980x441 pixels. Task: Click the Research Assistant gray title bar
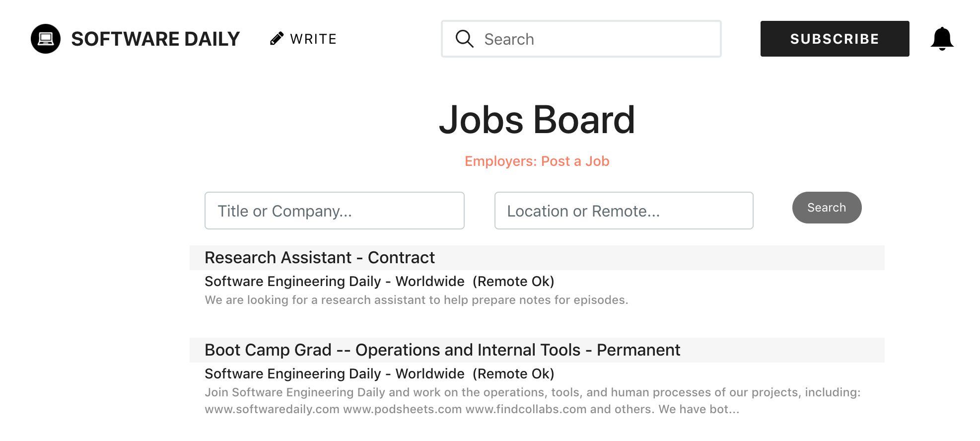click(x=537, y=258)
